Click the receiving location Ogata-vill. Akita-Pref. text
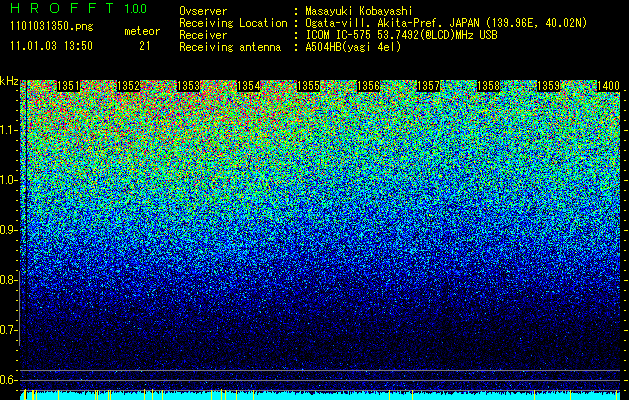629x400 pixels. 446,23
